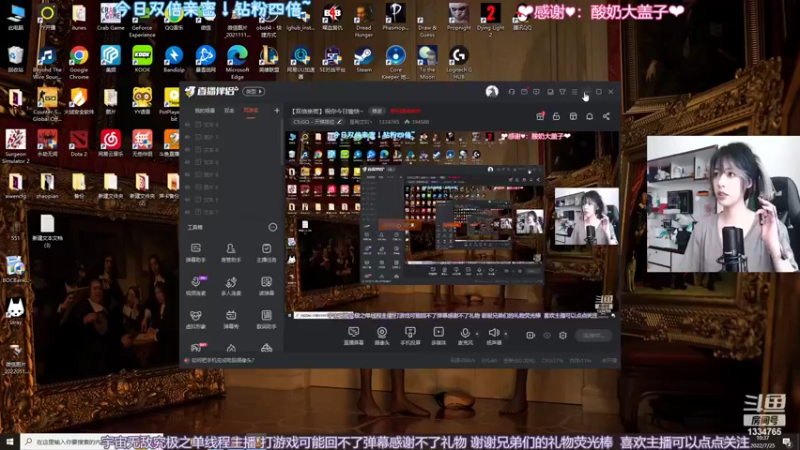Viewport: 800px width, 450px height.
Task: Open the 弹幕助手 tool in toolbox
Action: click(195, 253)
